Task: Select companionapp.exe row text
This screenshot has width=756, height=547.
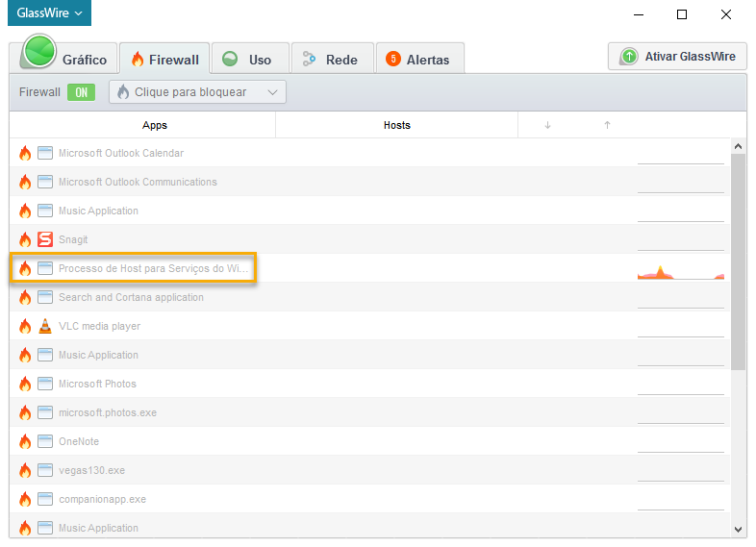Action: click(102, 499)
